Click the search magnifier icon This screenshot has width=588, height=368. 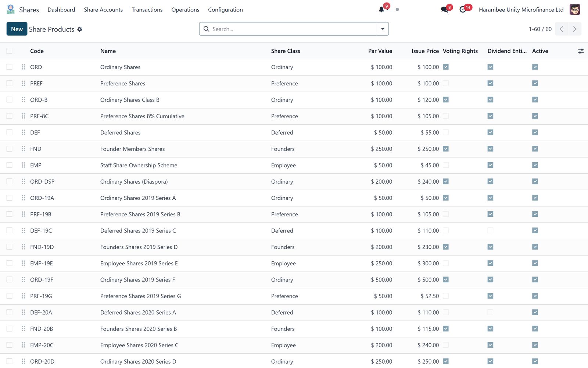coord(207,29)
